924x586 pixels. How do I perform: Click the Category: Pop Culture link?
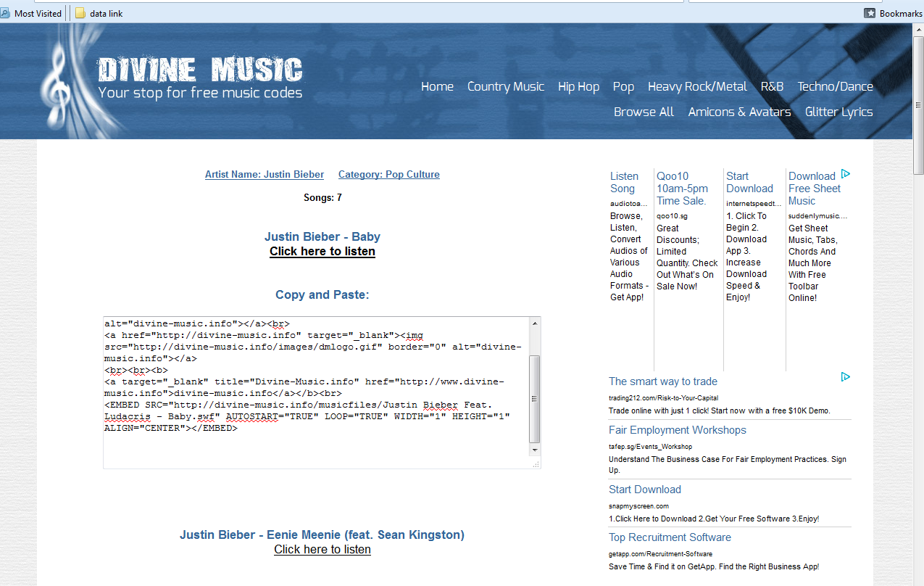pos(389,174)
